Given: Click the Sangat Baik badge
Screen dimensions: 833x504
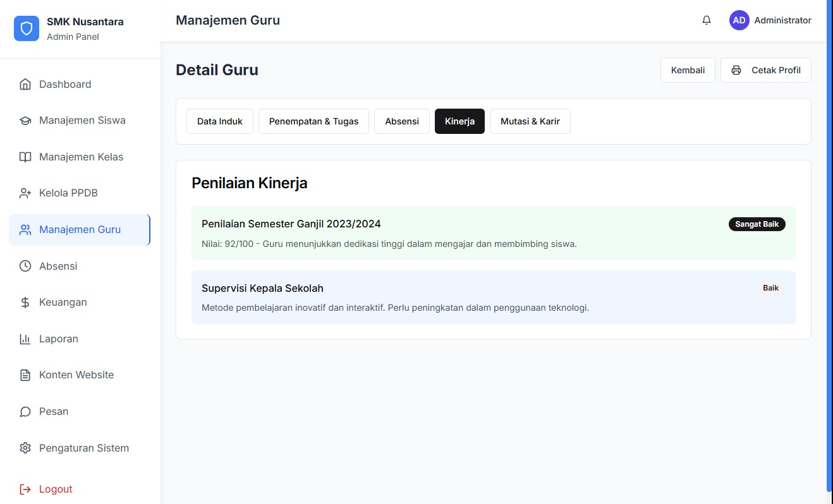Looking at the screenshot, I should [x=757, y=224].
